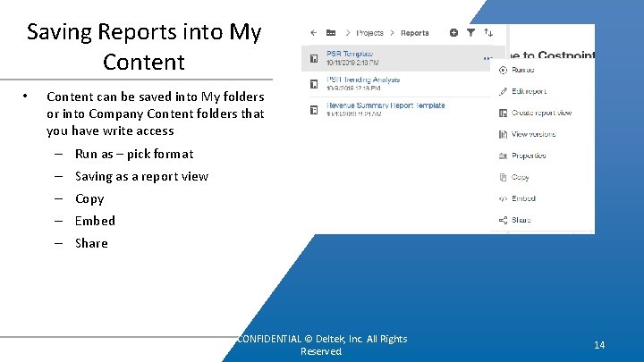Click the PSR Template report icon
The height and width of the screenshot is (362, 644).
[x=314, y=59]
